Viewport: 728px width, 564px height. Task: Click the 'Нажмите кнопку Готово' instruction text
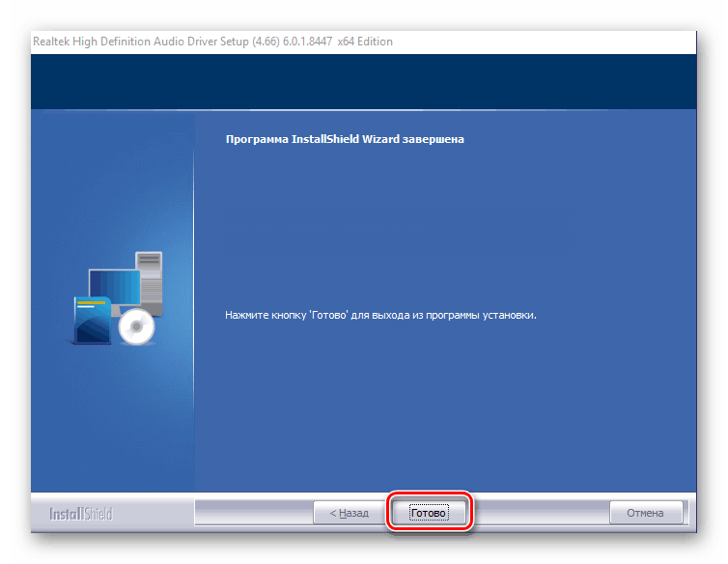[x=380, y=315]
